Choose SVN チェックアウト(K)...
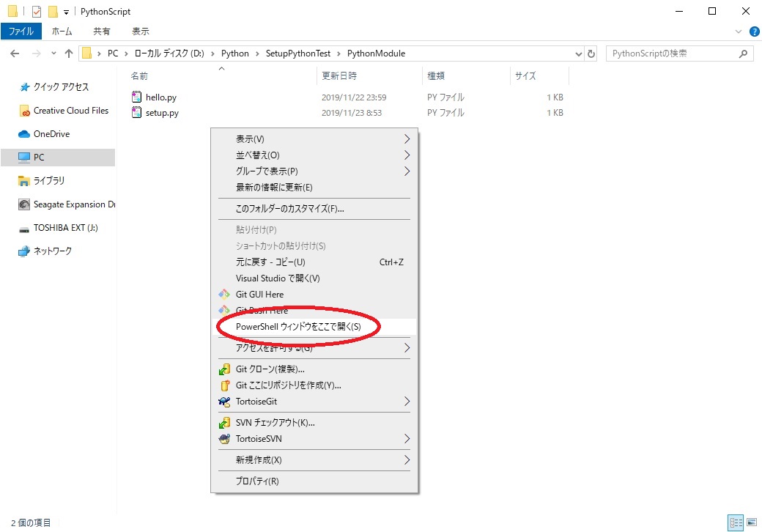This screenshot has height=532, width=762. tap(314, 422)
